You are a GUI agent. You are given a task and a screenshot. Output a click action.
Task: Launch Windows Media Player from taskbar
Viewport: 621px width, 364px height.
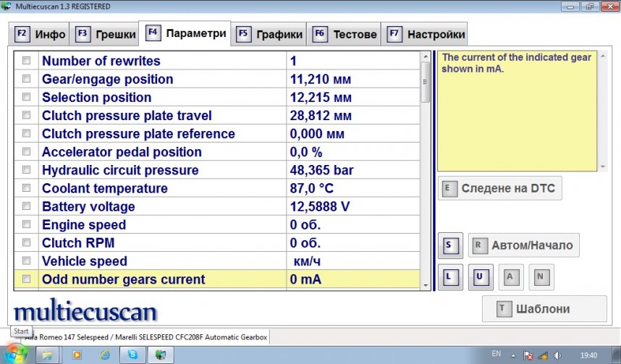(x=76, y=355)
